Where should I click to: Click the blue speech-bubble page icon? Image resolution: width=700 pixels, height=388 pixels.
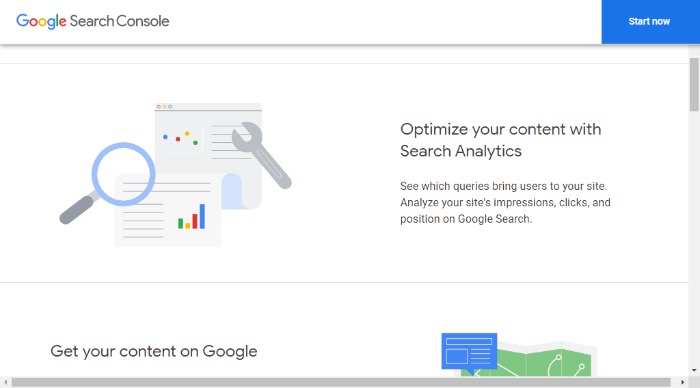coord(469,353)
